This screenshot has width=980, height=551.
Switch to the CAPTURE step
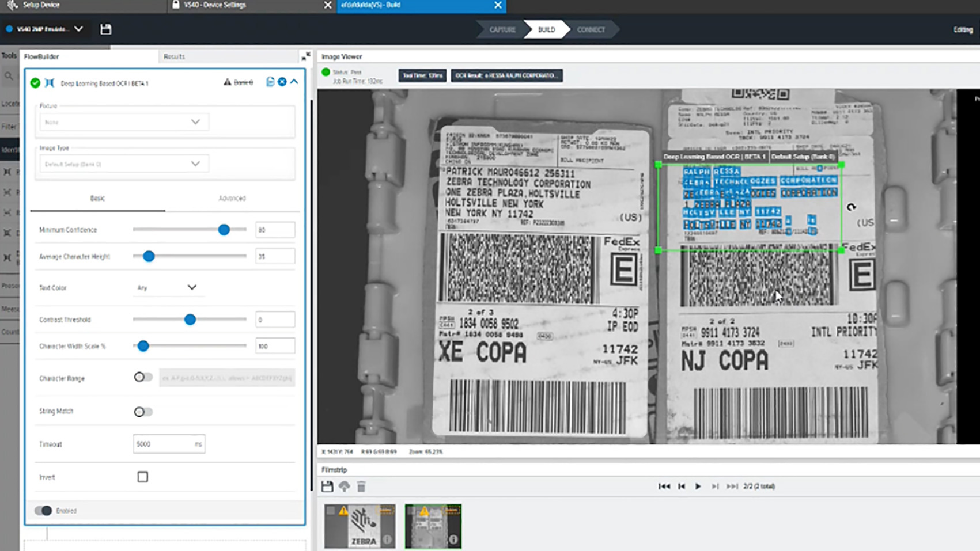[502, 29]
